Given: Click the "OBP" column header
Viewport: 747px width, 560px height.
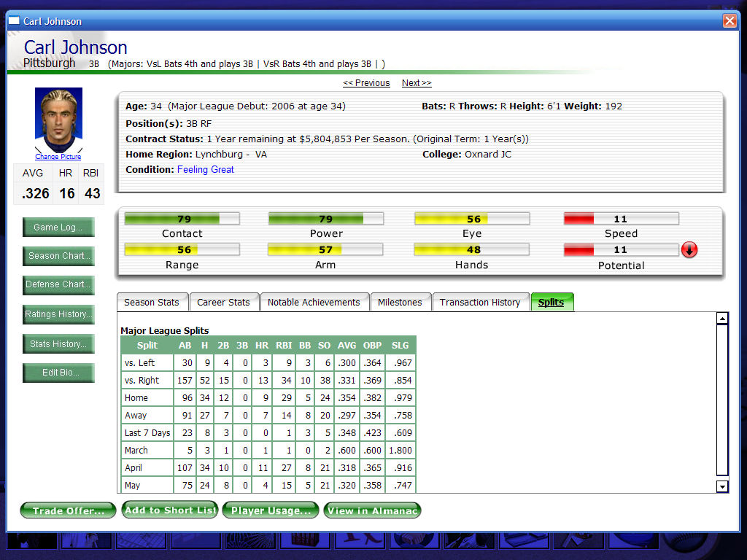Looking at the screenshot, I should click(x=373, y=345).
